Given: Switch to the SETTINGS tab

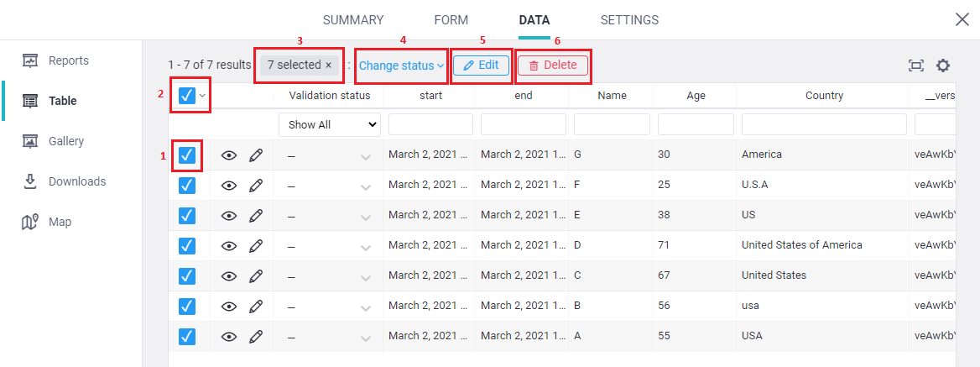Looking at the screenshot, I should 629,20.
